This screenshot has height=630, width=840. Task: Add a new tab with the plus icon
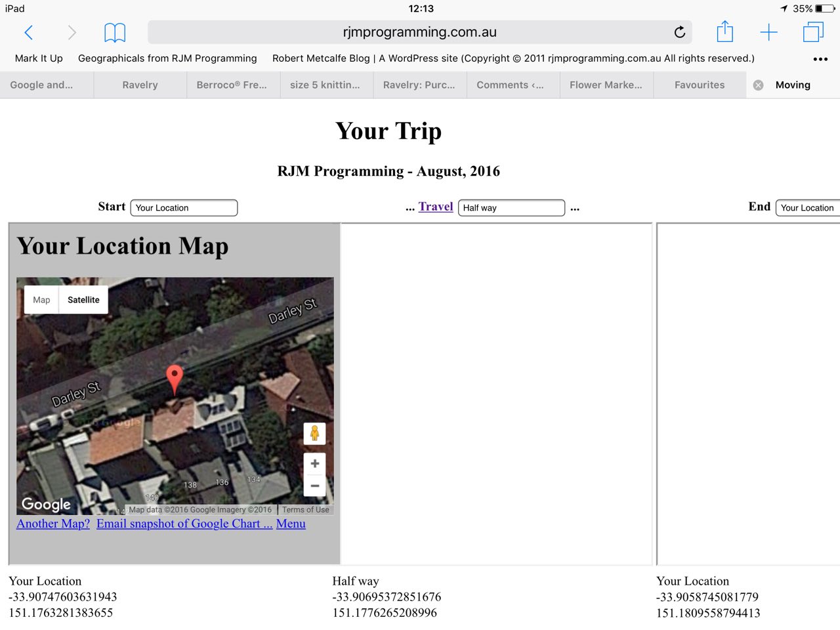(768, 32)
